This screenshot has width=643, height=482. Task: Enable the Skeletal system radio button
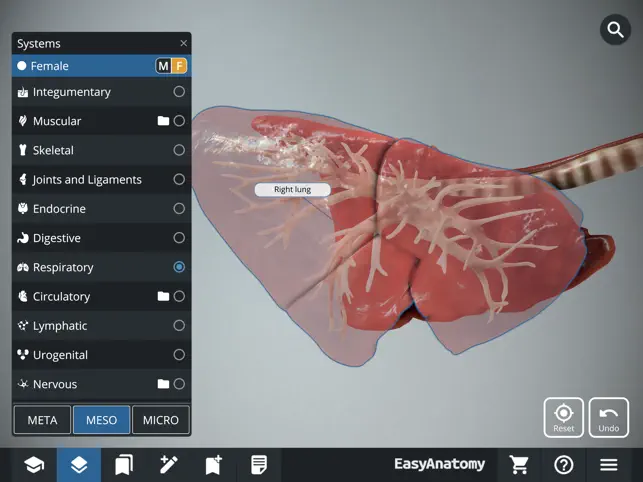coord(179,150)
